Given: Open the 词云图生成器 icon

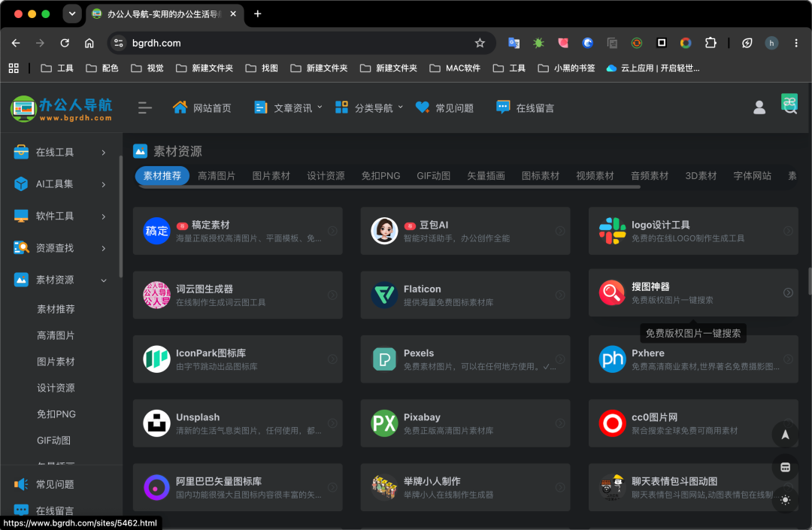Looking at the screenshot, I should 156,295.
